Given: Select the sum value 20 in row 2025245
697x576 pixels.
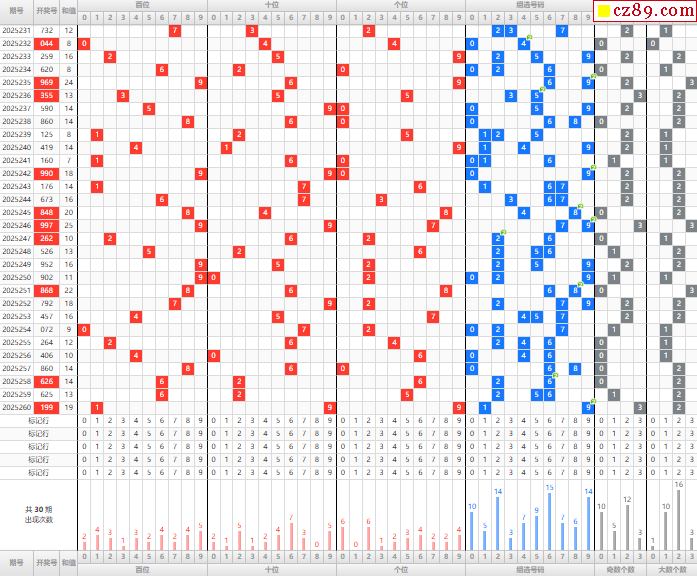Looking at the screenshot, I should pyautogui.click(x=68, y=212).
